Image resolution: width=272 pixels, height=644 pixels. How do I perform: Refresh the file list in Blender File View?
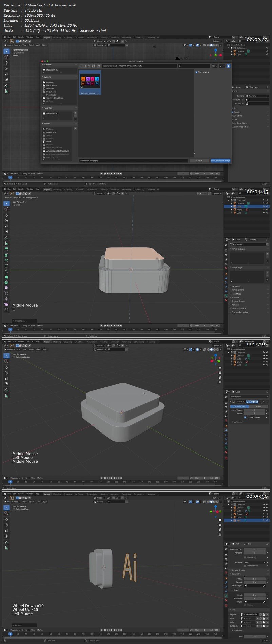coord(93,66)
